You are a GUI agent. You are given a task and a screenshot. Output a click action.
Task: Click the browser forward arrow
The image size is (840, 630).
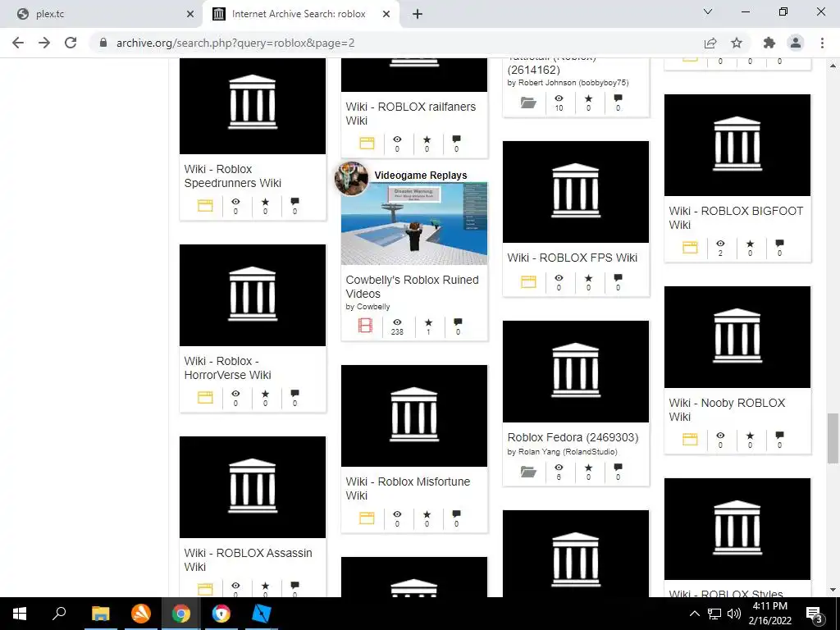coord(44,43)
